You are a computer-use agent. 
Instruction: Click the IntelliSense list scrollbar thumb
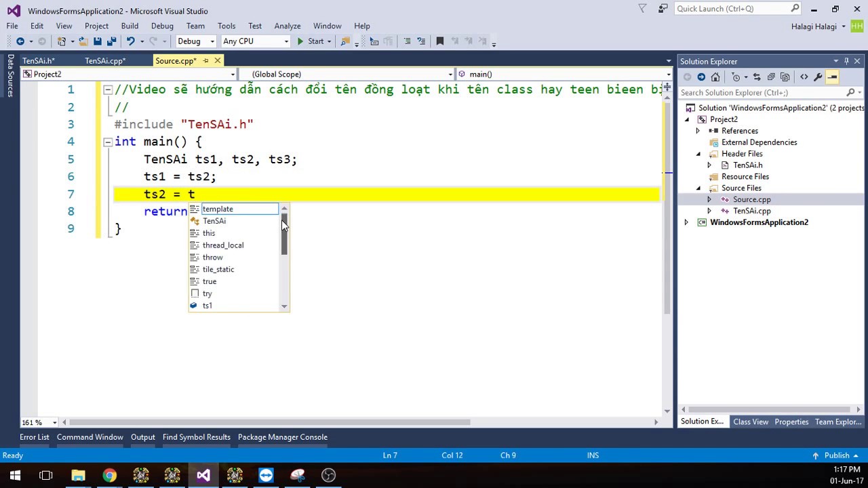click(284, 234)
